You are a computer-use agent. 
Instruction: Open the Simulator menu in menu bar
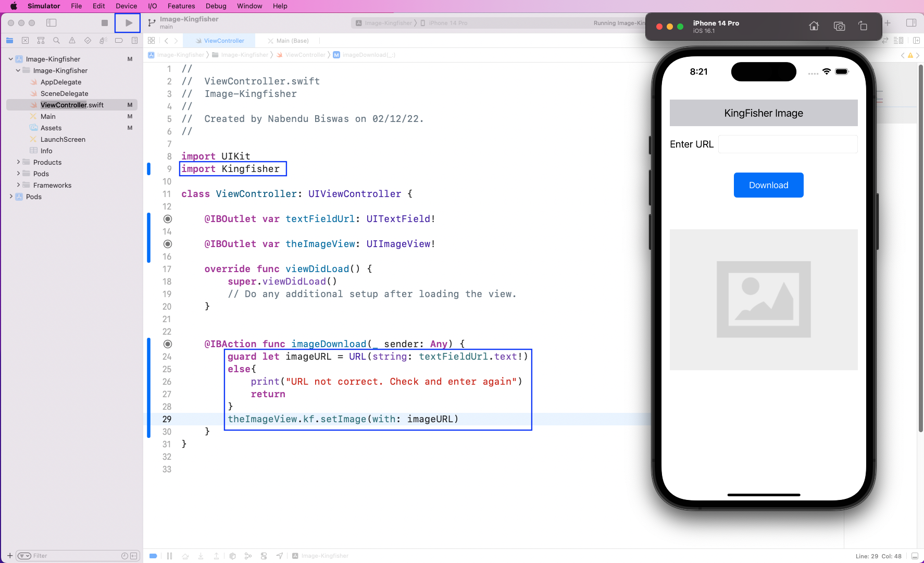point(44,6)
